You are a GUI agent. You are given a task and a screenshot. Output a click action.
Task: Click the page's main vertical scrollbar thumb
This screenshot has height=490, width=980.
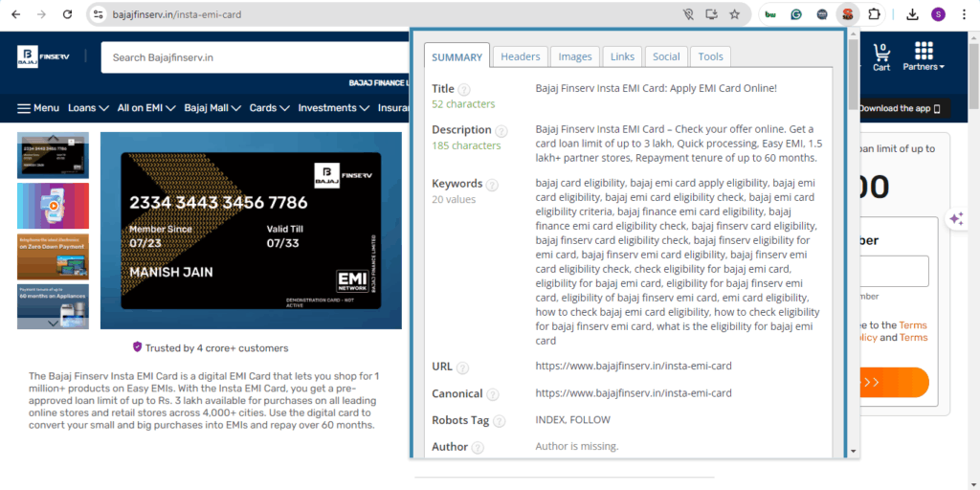pyautogui.click(x=973, y=75)
